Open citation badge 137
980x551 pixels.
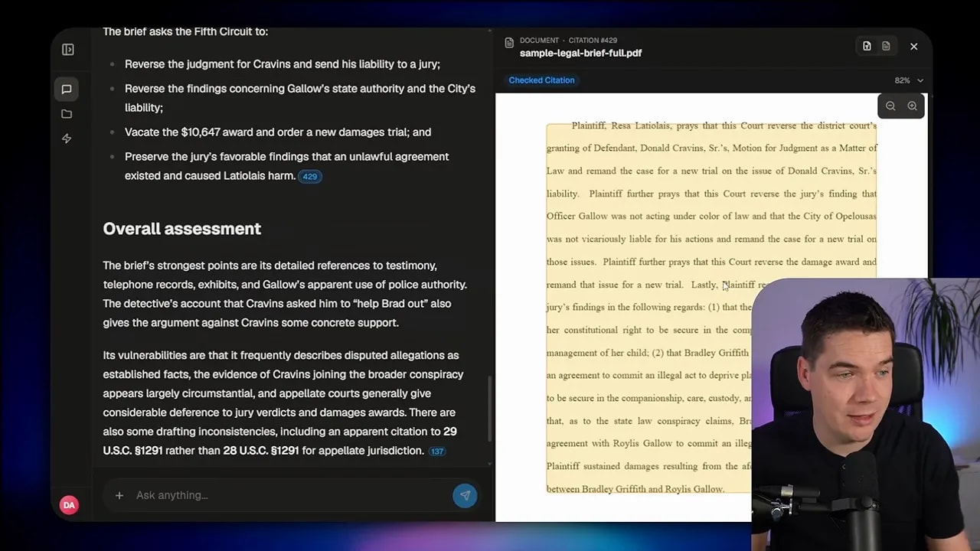click(x=437, y=452)
